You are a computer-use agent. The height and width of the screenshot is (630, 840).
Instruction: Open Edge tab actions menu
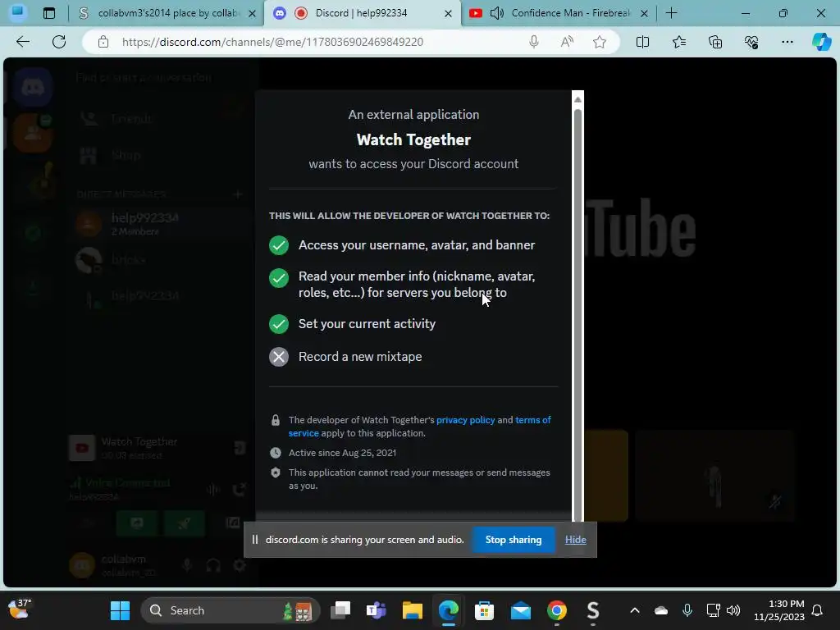(x=48, y=13)
